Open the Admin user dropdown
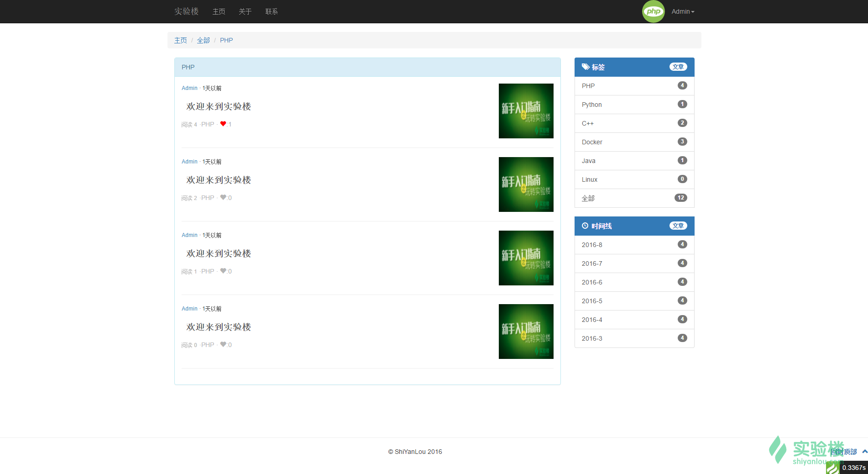This screenshot has width=868, height=474. click(683, 11)
